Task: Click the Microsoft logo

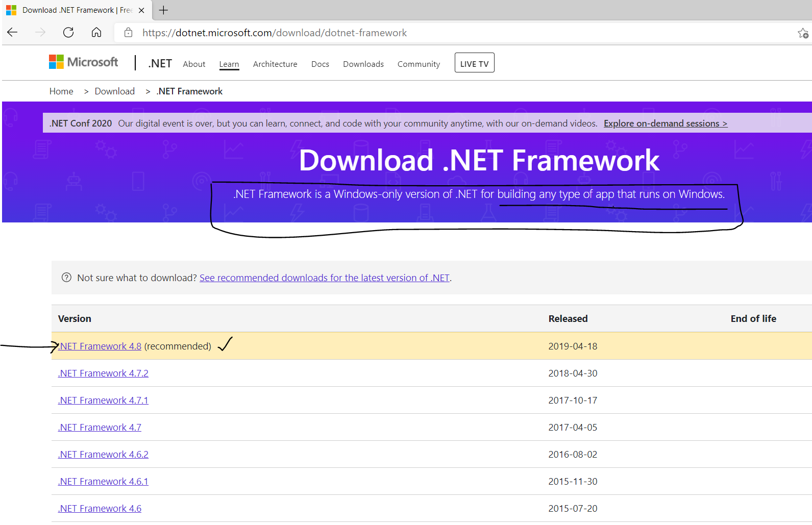Action: point(84,62)
